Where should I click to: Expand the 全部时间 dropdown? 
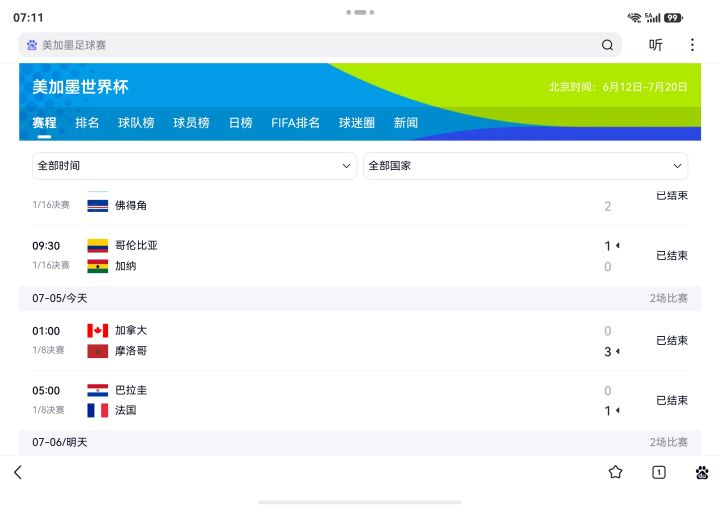tap(194, 166)
